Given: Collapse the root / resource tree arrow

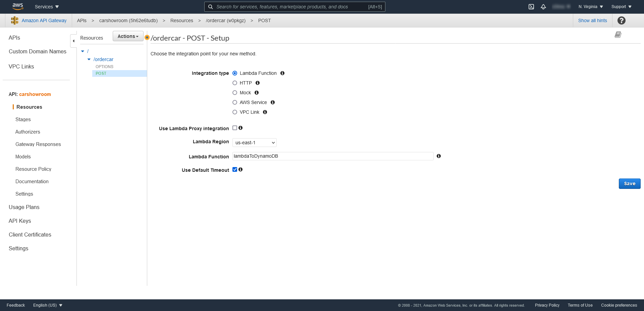Looking at the screenshot, I should pos(83,51).
